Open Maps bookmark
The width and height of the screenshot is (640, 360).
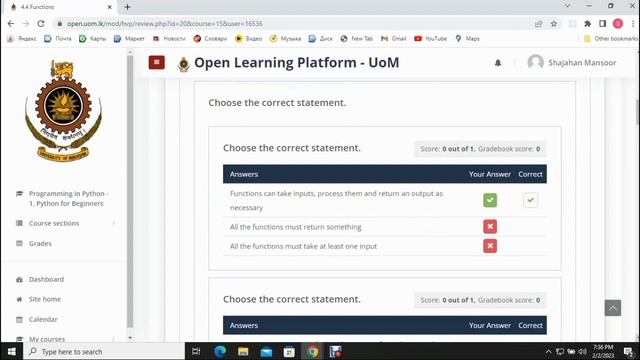click(467, 38)
